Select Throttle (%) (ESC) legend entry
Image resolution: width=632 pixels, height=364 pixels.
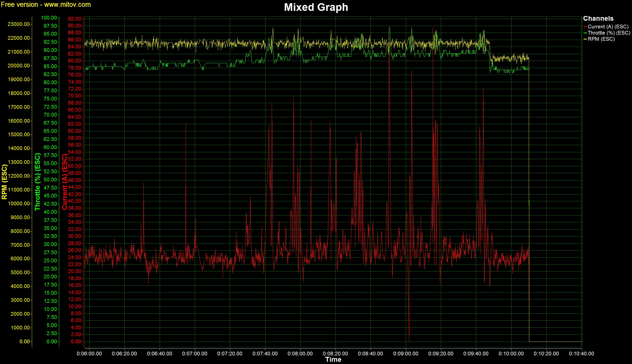point(609,33)
